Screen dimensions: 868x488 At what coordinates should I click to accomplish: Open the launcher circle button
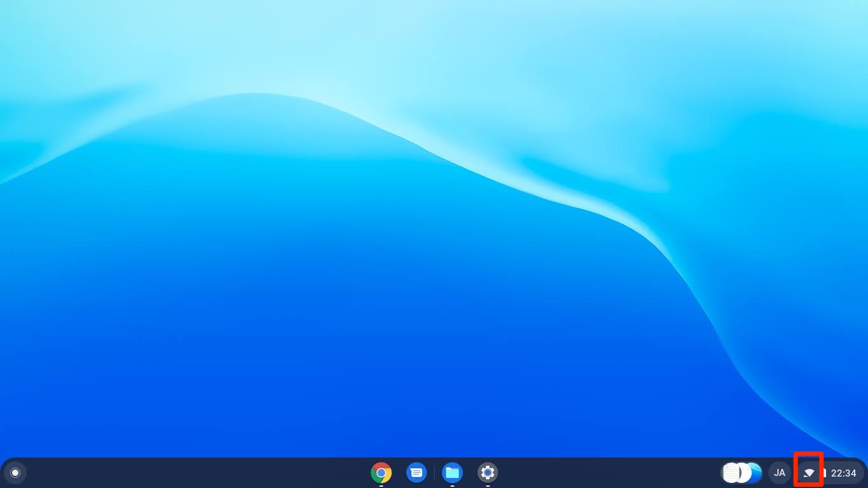click(15, 473)
